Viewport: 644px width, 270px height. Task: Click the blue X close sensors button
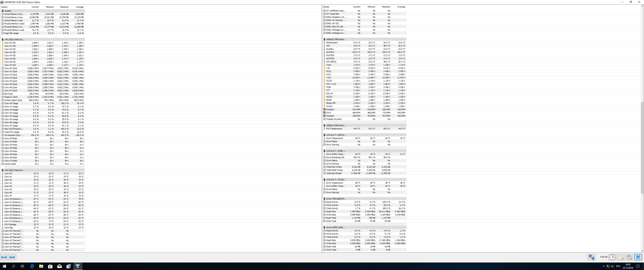click(638, 257)
